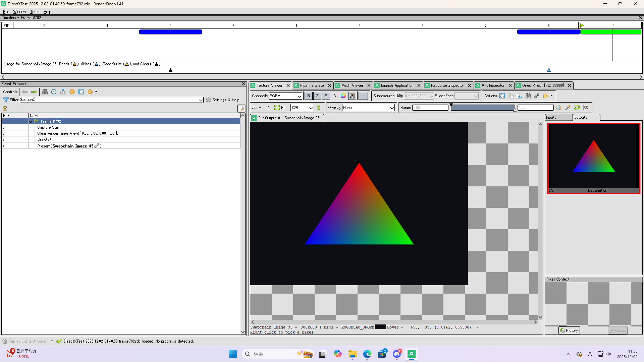Click the bookmark asterisk icon in Event Browser
644x362 pixels.
click(x=72, y=92)
